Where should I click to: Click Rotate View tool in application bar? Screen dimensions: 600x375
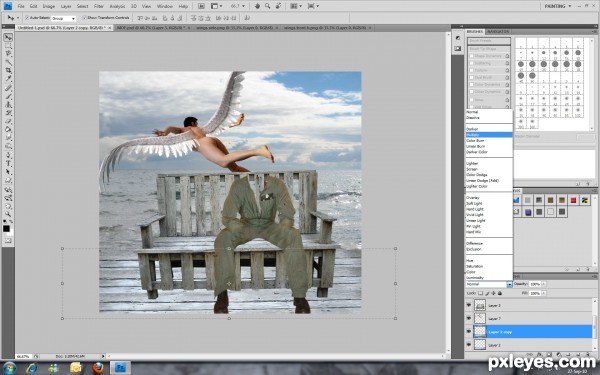pos(278,6)
